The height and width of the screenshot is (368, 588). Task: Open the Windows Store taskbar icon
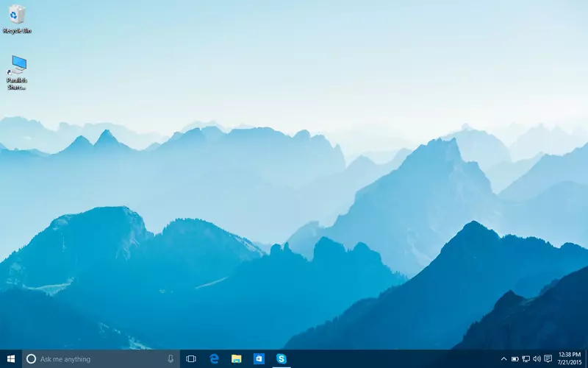(x=259, y=359)
